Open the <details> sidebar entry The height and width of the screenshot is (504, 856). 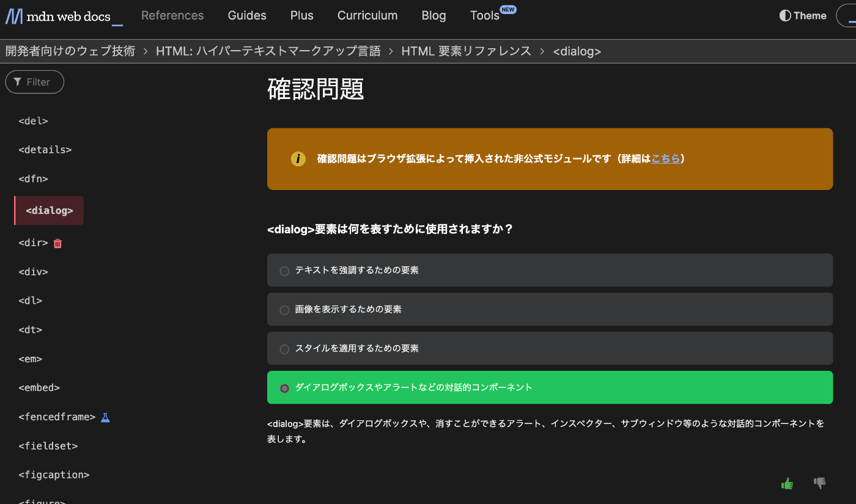[45, 150]
